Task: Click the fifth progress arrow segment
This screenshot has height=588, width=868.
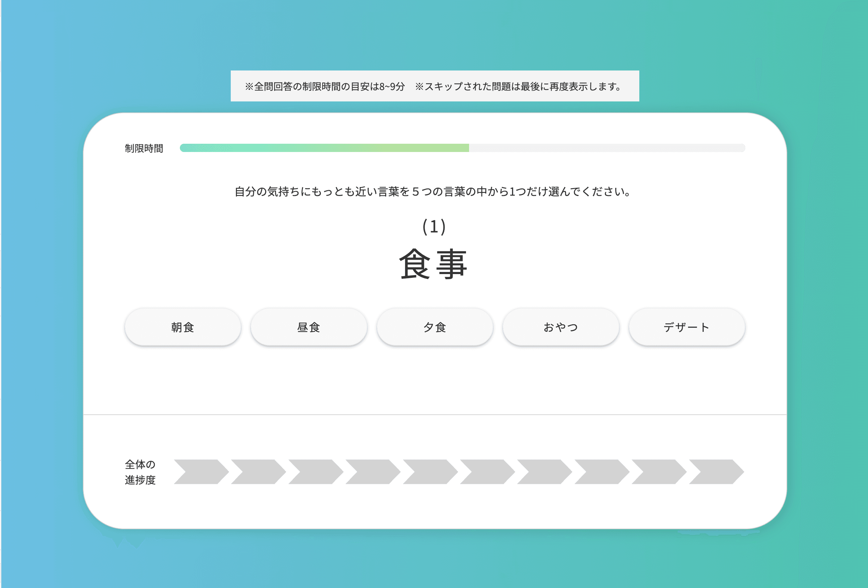Action: click(430, 472)
